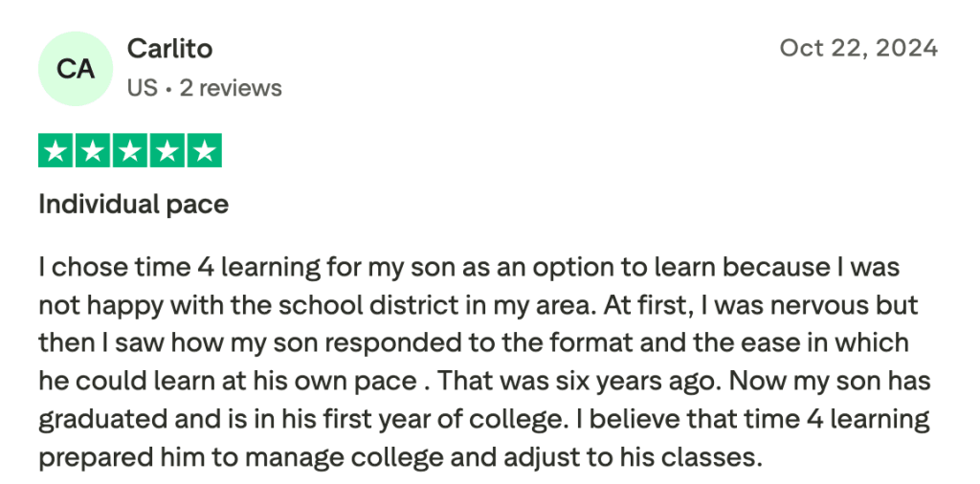Click the green CA avatar circle

76,69
